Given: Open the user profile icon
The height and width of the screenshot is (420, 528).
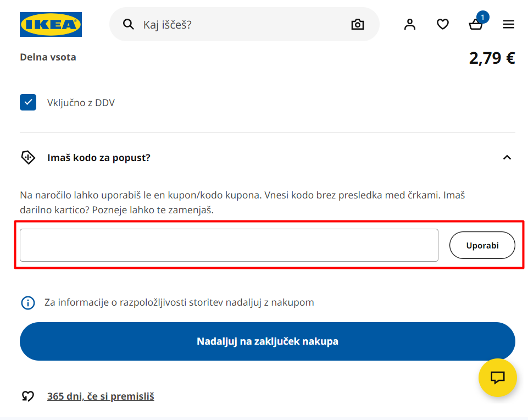Looking at the screenshot, I should 410,24.
